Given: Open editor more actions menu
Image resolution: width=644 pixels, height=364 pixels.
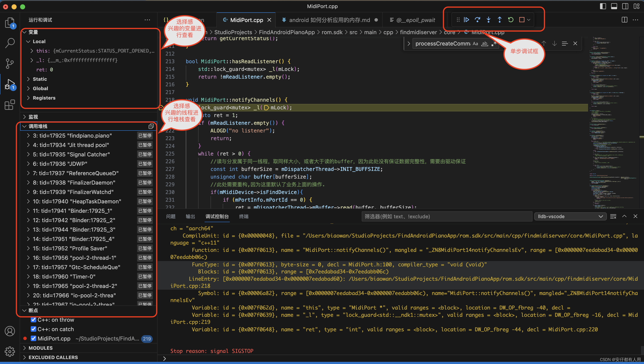Looking at the screenshot, I should [635, 20].
